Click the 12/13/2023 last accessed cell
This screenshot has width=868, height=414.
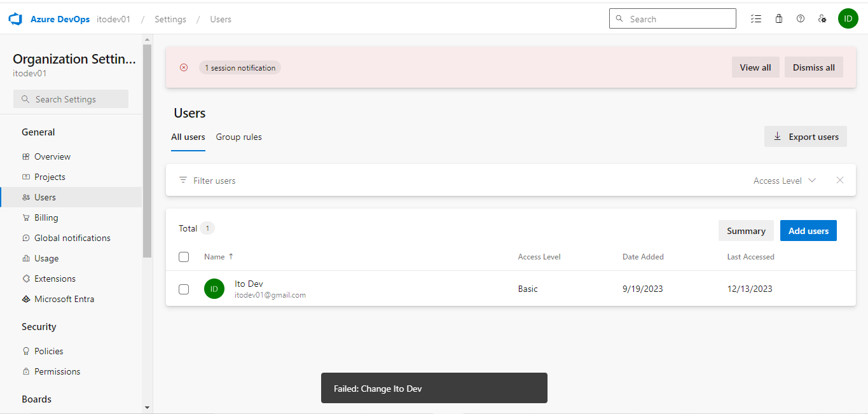pyautogui.click(x=750, y=289)
